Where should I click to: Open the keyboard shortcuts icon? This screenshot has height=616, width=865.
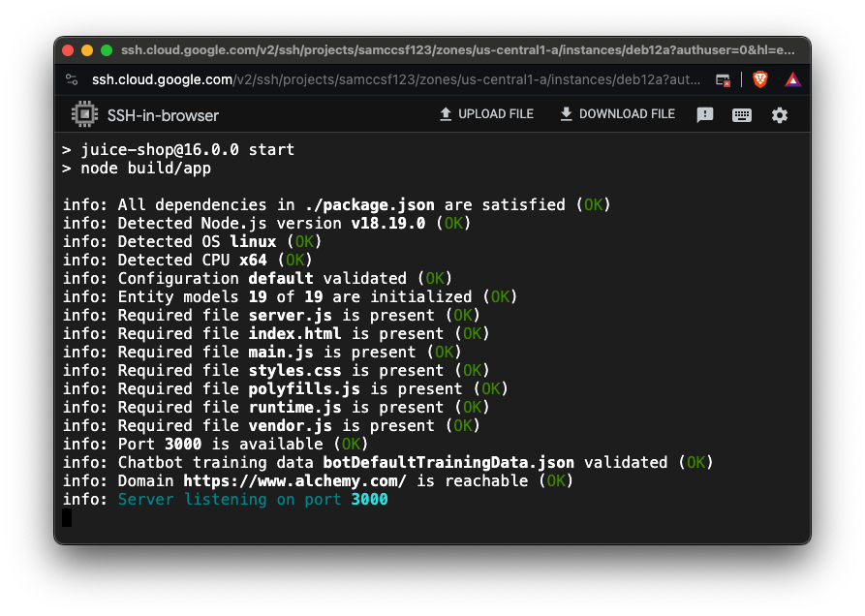741,114
